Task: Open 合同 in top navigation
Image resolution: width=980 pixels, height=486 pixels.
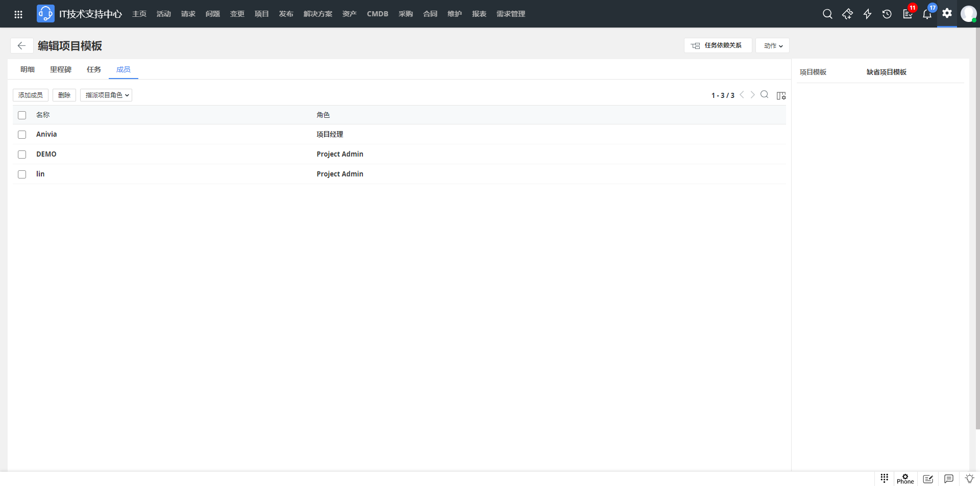Action: [430, 14]
